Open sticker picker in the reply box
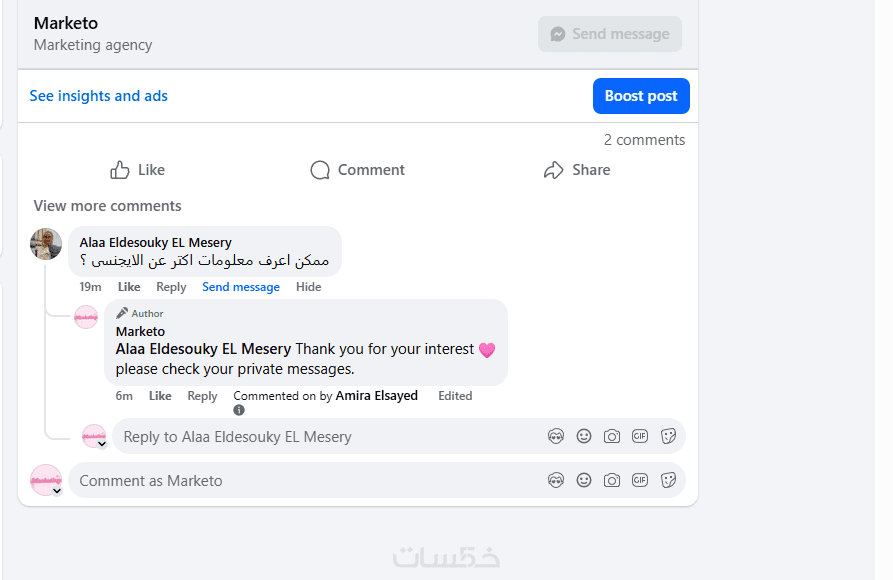This screenshot has height=580, width=893. pos(669,436)
